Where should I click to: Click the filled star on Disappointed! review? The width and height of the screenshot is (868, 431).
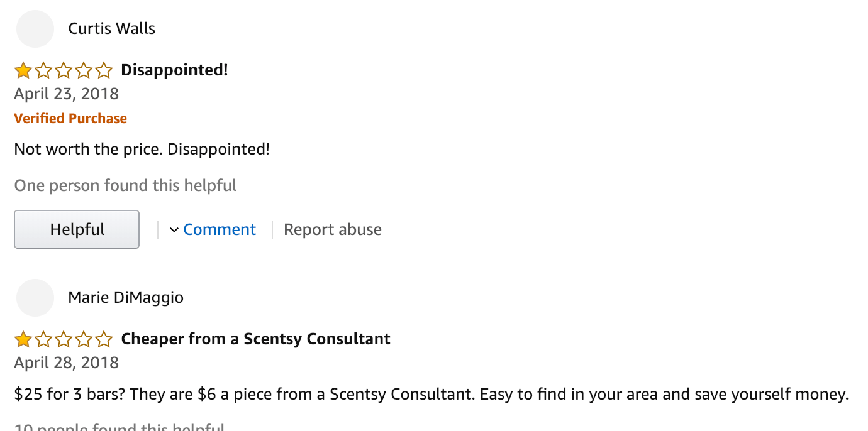pos(23,70)
